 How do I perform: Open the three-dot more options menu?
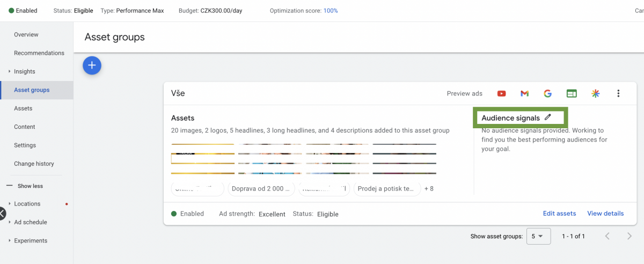(x=618, y=93)
